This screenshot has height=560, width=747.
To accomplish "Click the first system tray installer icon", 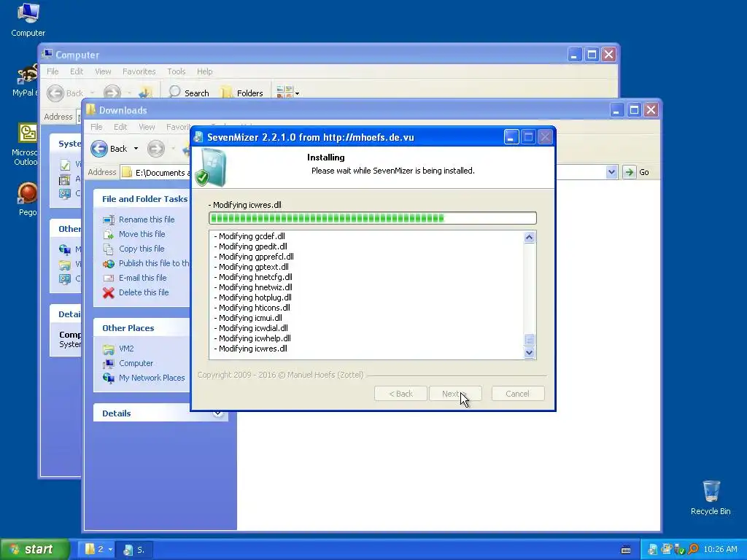I will 652,550.
